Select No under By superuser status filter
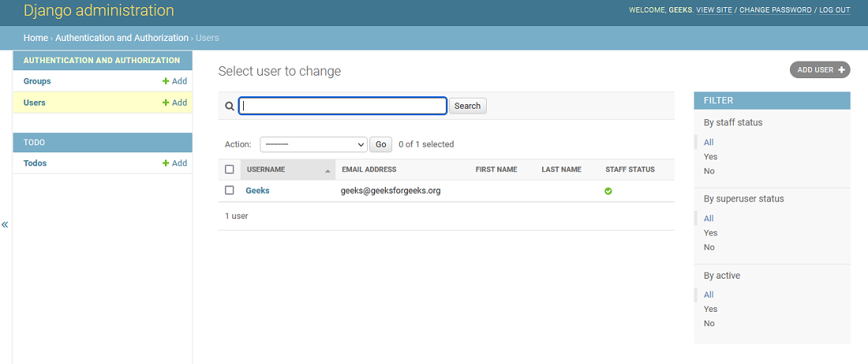This screenshot has height=364, width=868. click(x=709, y=247)
